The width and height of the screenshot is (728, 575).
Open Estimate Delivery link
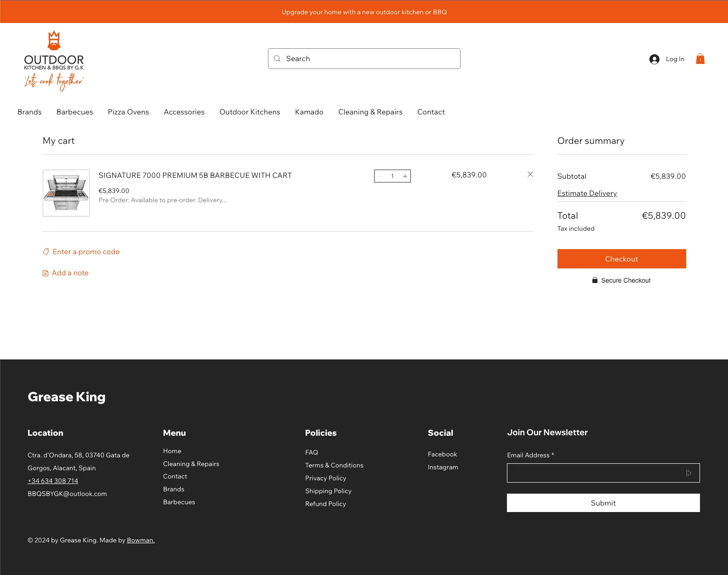tap(587, 194)
